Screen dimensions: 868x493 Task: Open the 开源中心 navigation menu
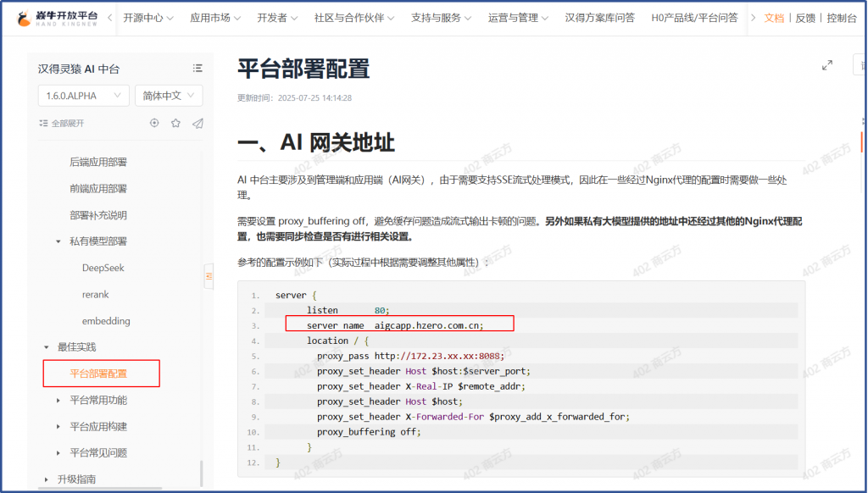pos(148,18)
